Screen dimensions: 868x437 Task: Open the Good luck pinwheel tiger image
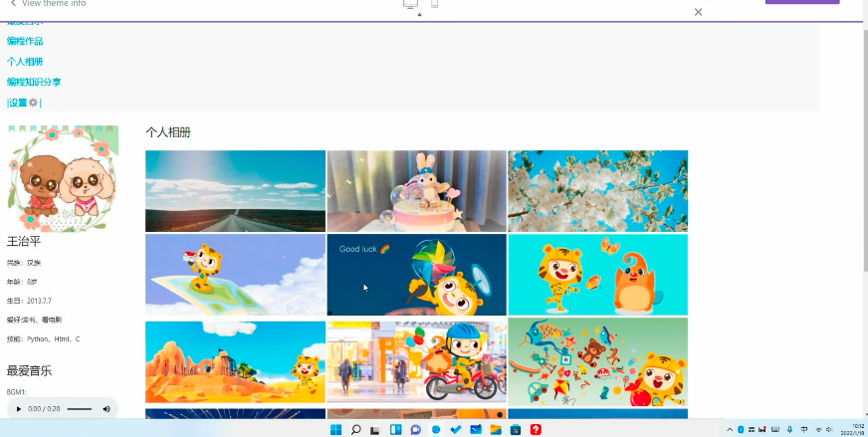click(x=416, y=275)
